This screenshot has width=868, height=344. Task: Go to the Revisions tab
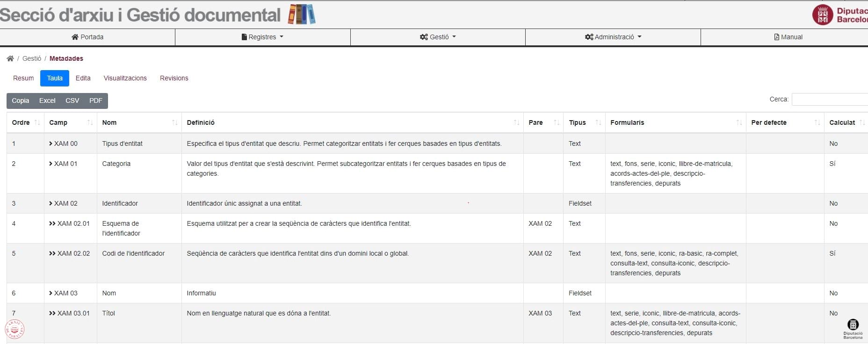point(174,78)
